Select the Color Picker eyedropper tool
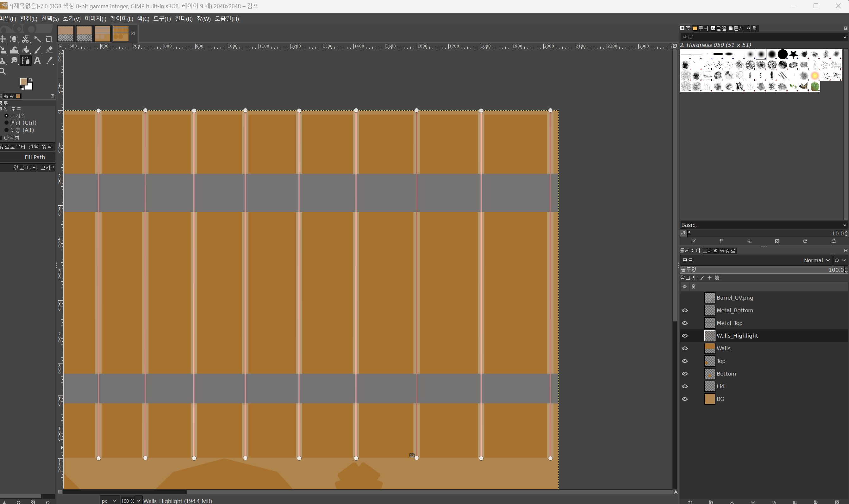 pos(50,61)
